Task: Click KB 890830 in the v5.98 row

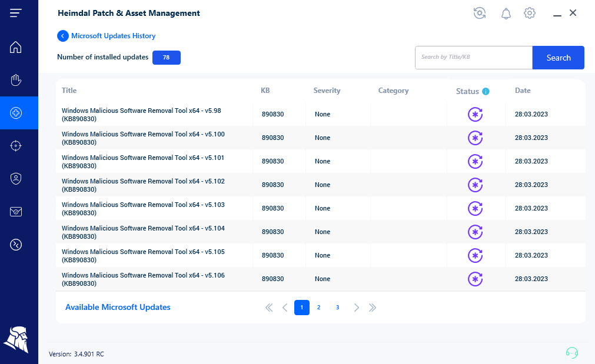Action: 272,114
